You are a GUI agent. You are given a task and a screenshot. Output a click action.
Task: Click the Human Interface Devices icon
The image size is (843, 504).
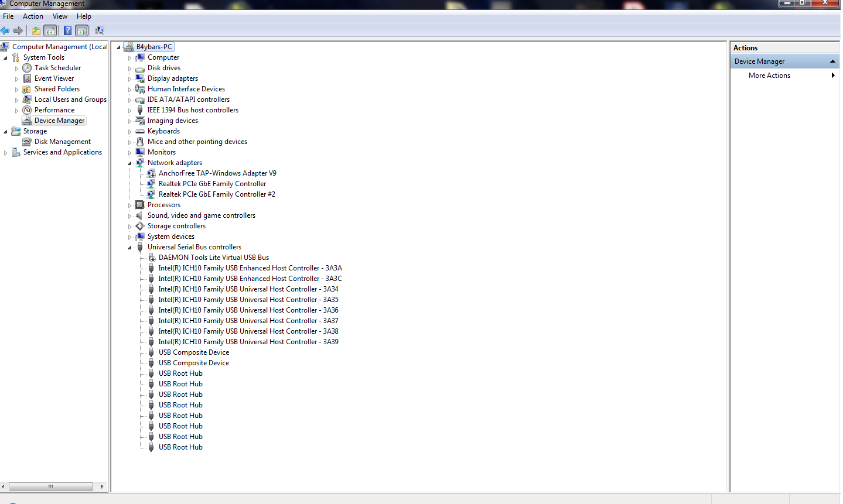[x=140, y=89]
